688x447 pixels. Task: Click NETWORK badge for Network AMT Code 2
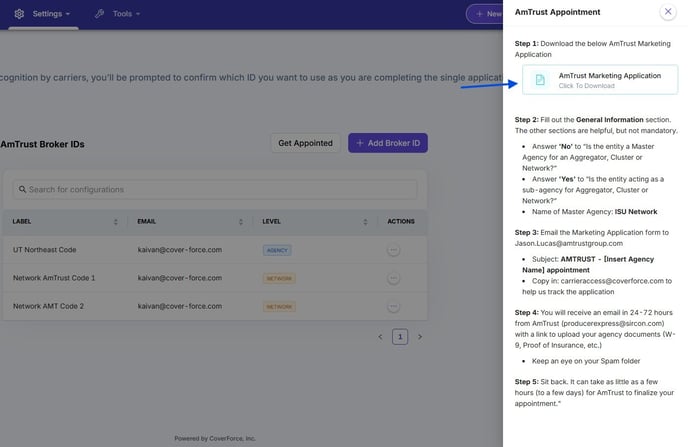(x=279, y=306)
